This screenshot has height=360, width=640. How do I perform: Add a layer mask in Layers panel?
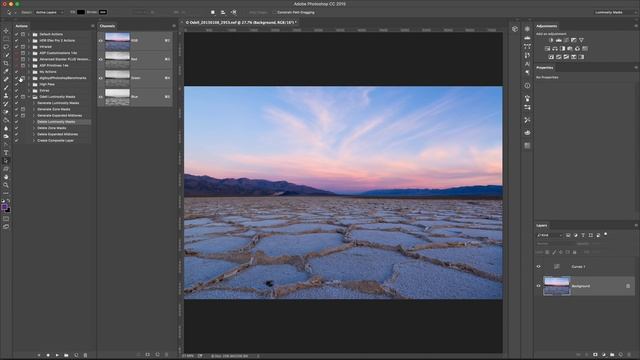(x=595, y=355)
